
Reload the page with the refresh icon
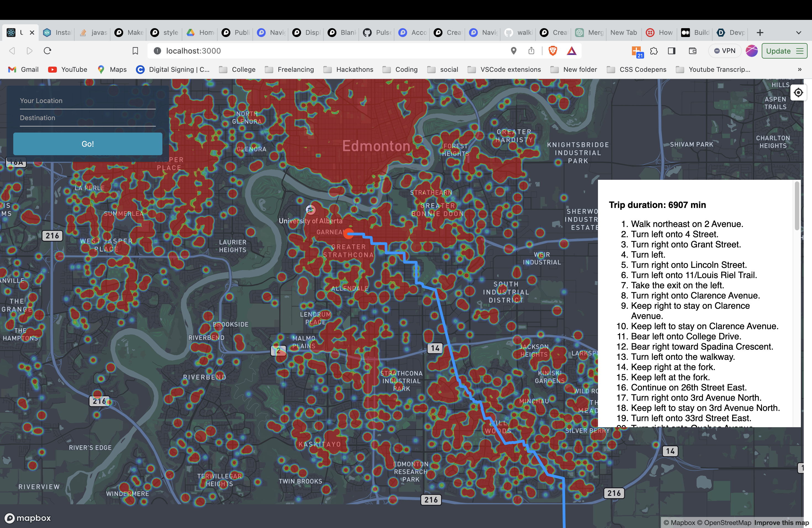48,51
